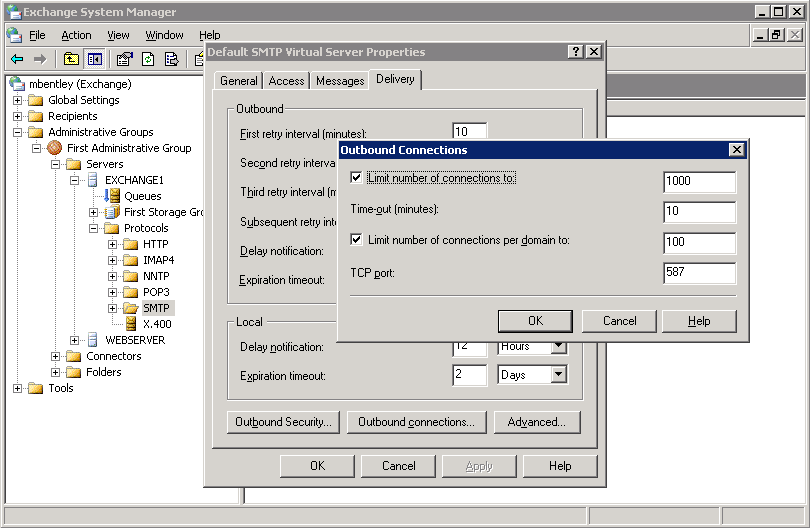
Task: Click the EXCHANGE1 server icon
Action: [x=93, y=180]
